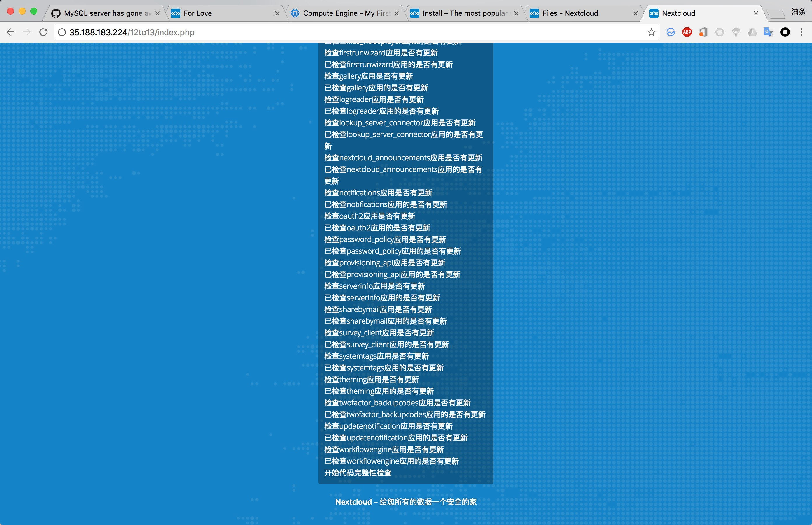Bookmark page with star icon
The width and height of the screenshot is (812, 525).
pos(652,32)
